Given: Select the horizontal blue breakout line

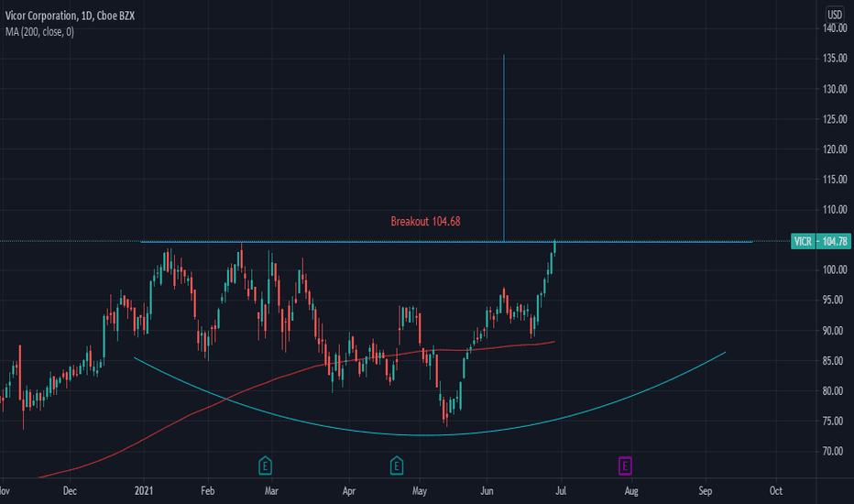Looking at the screenshot, I should [446, 241].
